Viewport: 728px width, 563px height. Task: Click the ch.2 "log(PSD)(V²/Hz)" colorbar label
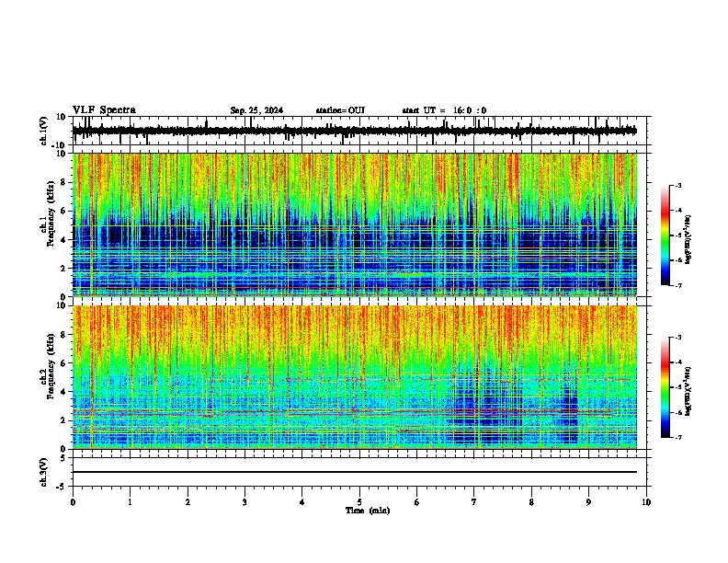tap(688, 391)
